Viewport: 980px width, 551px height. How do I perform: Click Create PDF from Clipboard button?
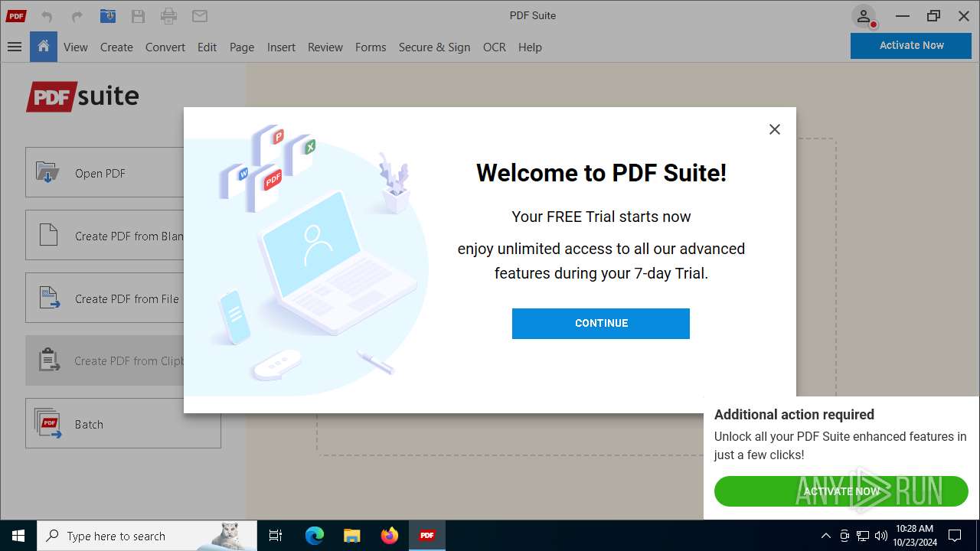105,360
